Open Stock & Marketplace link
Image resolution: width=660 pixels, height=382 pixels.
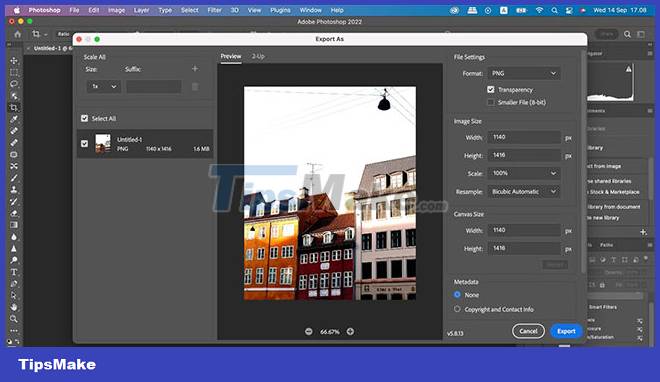(615, 192)
